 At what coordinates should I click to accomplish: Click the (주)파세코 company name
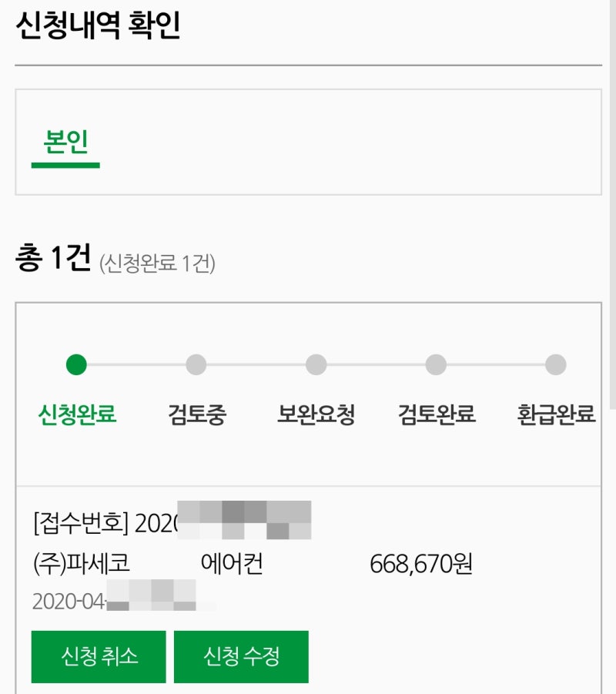82,563
